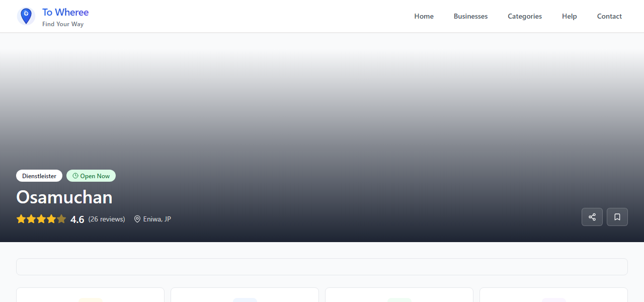Click the Eniwa, JP location text
644x302 pixels.
coord(157,219)
